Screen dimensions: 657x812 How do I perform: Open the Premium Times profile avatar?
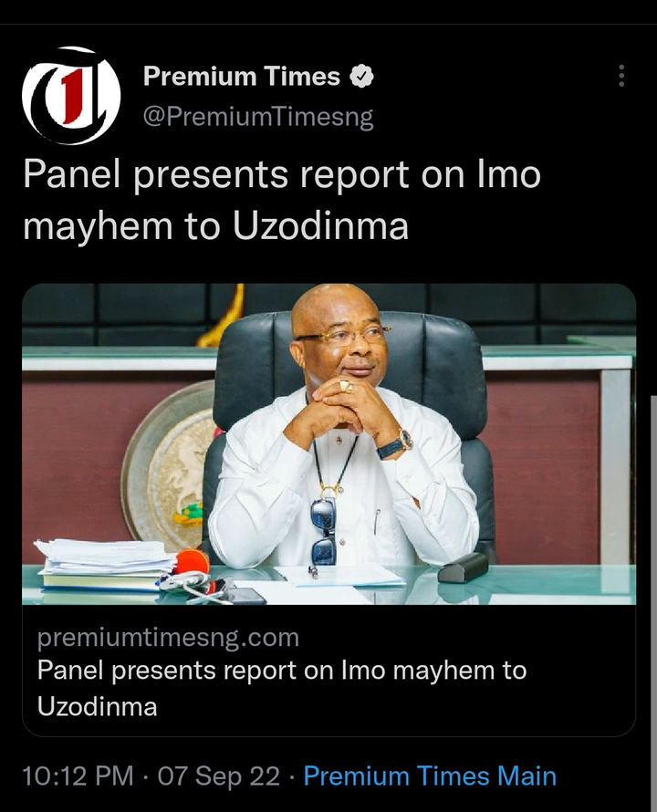click(71, 95)
